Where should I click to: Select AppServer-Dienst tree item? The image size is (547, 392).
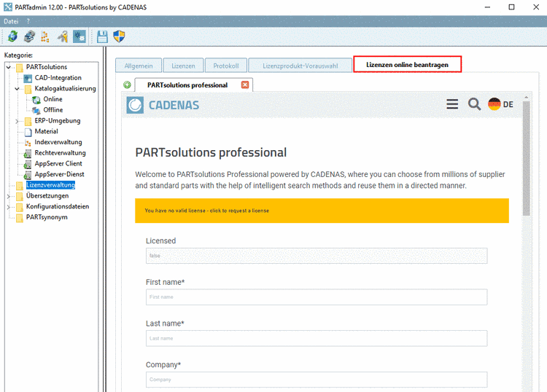(x=59, y=174)
